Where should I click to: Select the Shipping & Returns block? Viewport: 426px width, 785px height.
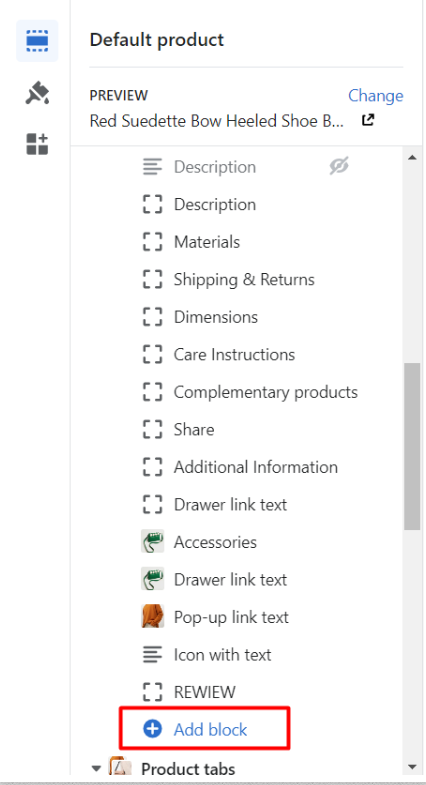pyautogui.click(x=244, y=279)
